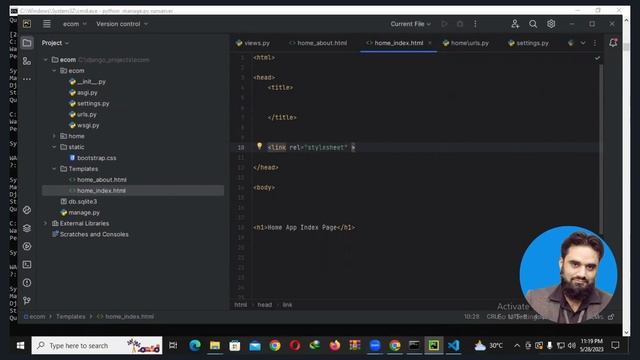Switch to the settings.py editor tab
The image size is (640, 360).
(x=529, y=43)
